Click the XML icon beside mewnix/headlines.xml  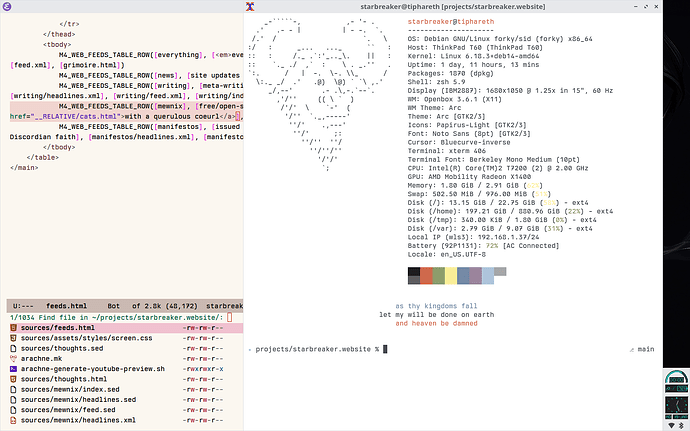click(12, 422)
